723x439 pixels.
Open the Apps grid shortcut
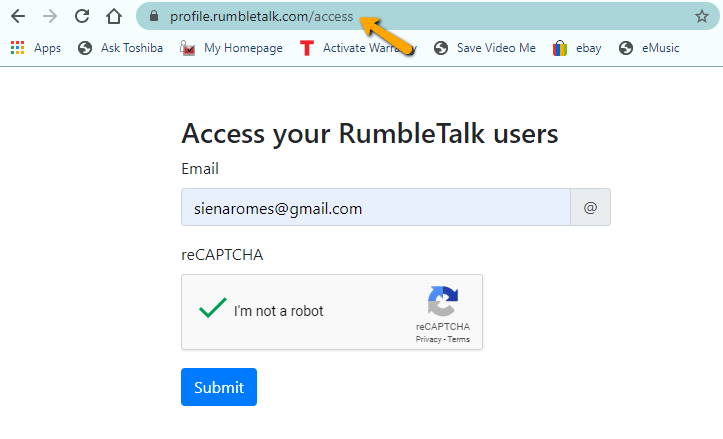[36, 48]
